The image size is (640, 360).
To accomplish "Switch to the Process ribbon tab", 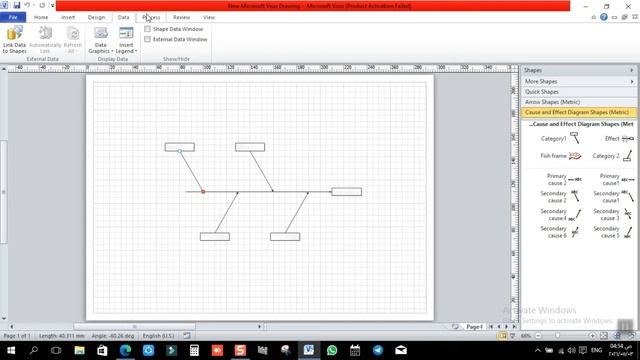I will tap(151, 17).
